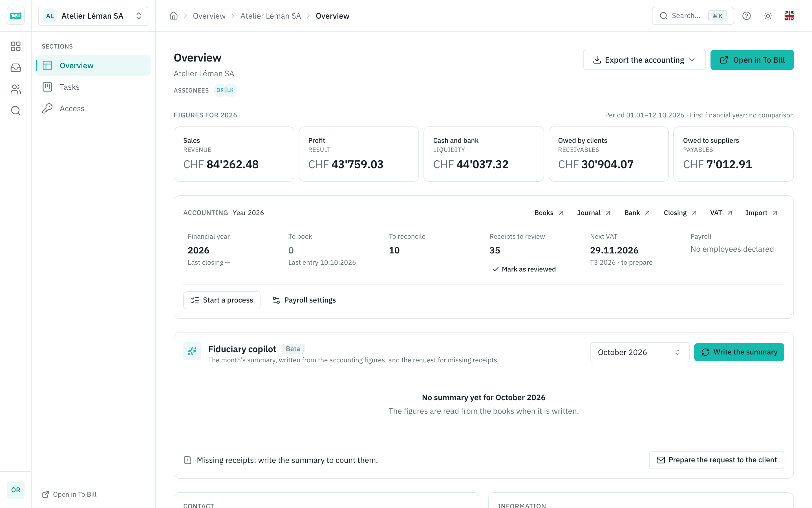
Task: Open the dashboard grid icon in left rail
Action: tap(16, 46)
